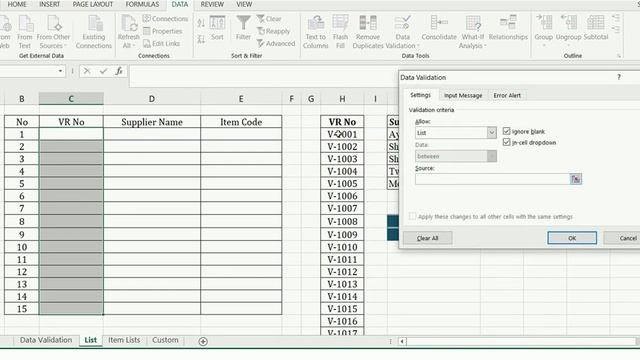Sort Z to A descending icon
Screen dimensions: 640x360
pyautogui.click(x=201, y=39)
